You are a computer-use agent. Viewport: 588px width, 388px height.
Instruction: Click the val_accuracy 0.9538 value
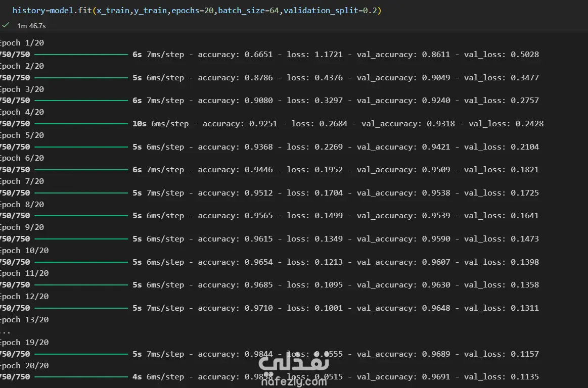(x=436, y=193)
